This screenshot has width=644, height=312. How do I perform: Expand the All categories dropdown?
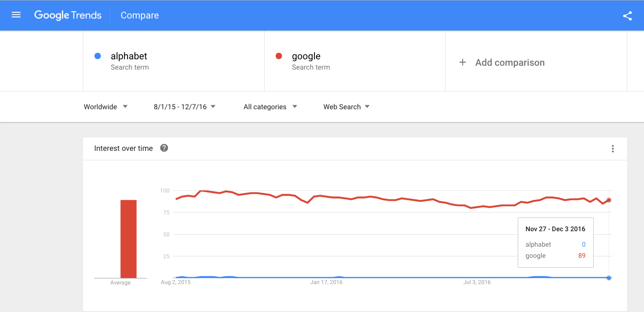[x=270, y=107]
